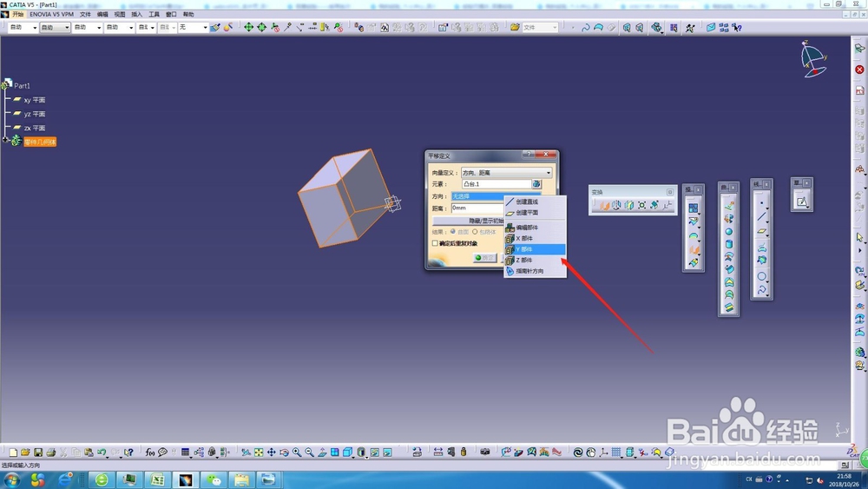Click the Rotate icon in 变换 toolbar
Viewport: 868px width, 489px height.
(x=616, y=206)
